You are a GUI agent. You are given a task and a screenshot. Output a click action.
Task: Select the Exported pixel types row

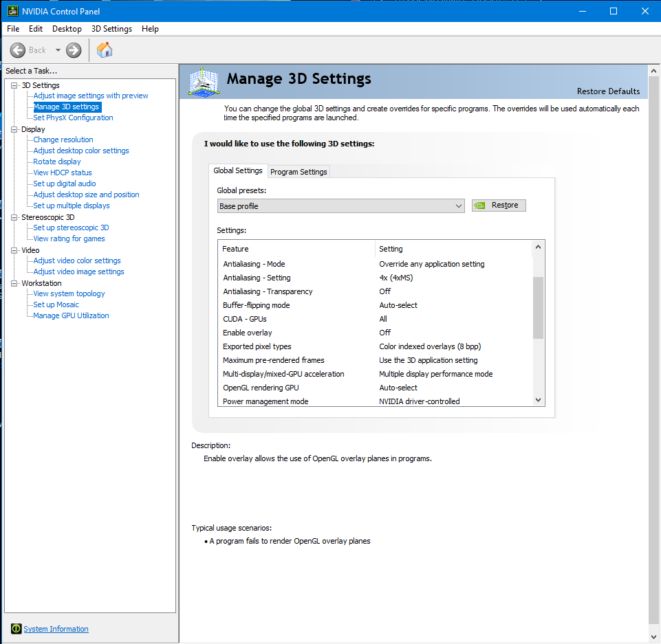375,346
